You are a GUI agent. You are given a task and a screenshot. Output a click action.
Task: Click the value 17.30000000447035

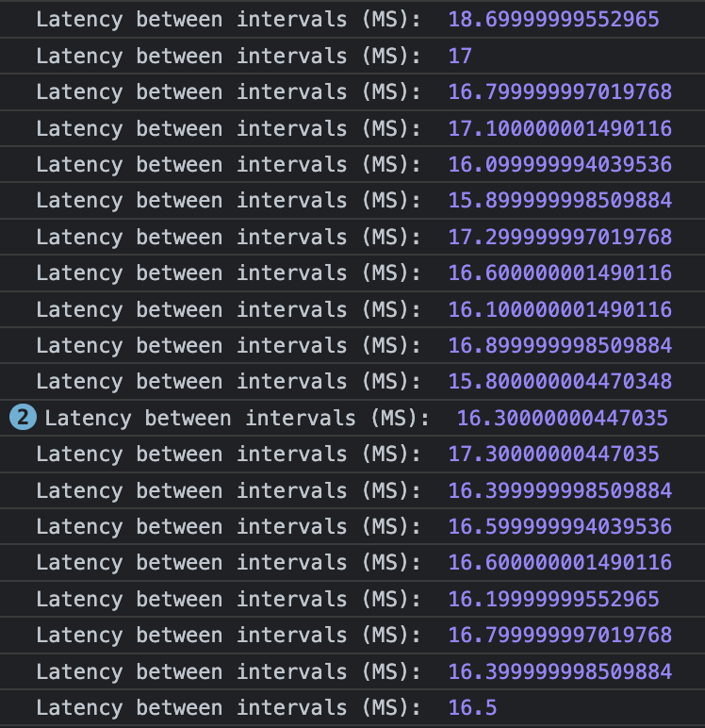pos(553,455)
